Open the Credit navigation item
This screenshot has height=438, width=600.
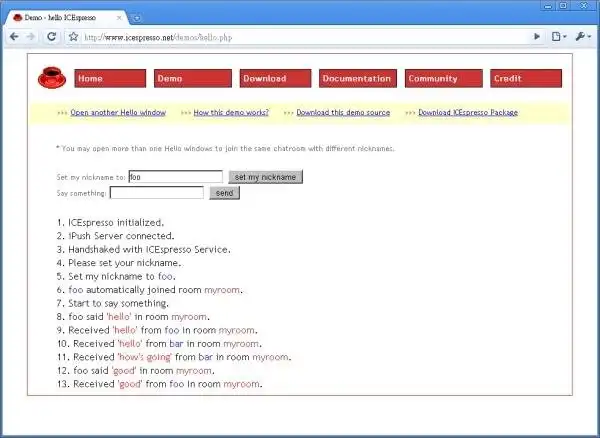pyautogui.click(x=526, y=78)
